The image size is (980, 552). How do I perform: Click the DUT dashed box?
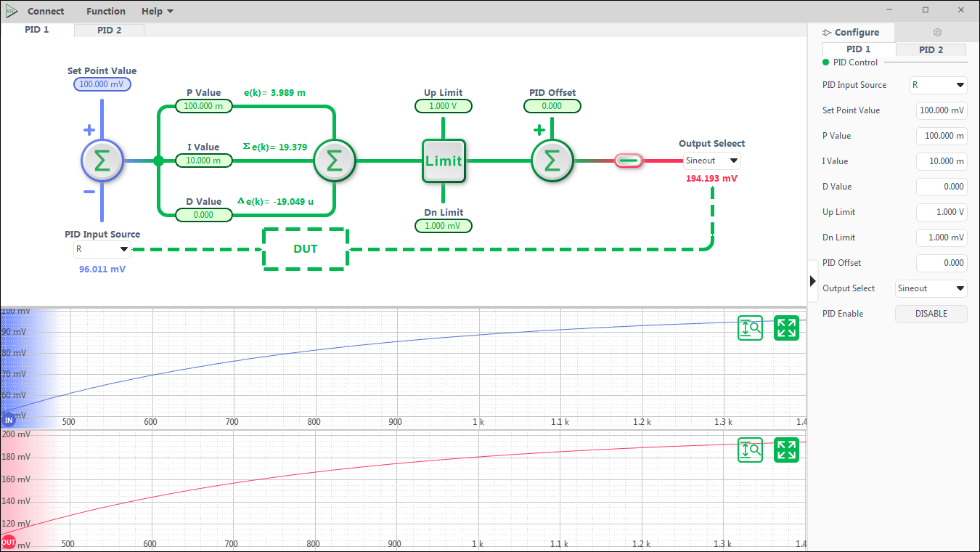pyautogui.click(x=306, y=249)
